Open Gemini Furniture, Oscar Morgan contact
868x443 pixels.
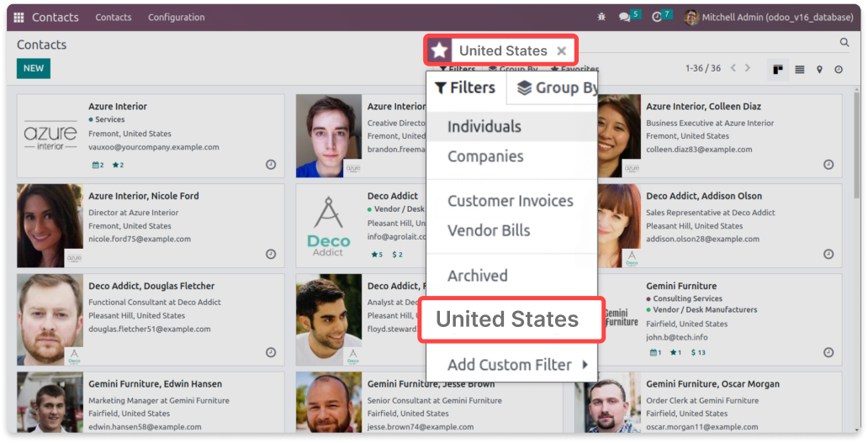[708, 402]
